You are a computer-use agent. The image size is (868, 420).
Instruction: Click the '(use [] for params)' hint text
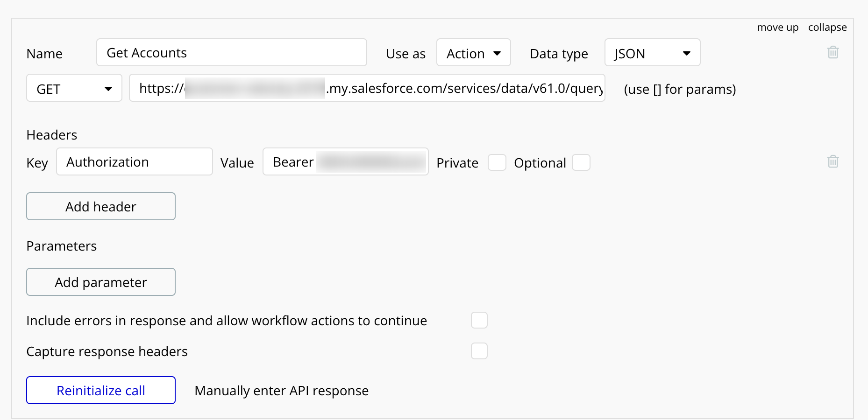[680, 89]
